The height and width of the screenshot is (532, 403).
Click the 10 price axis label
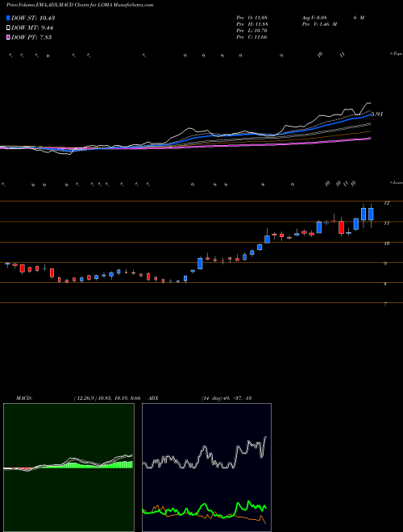(x=386, y=243)
